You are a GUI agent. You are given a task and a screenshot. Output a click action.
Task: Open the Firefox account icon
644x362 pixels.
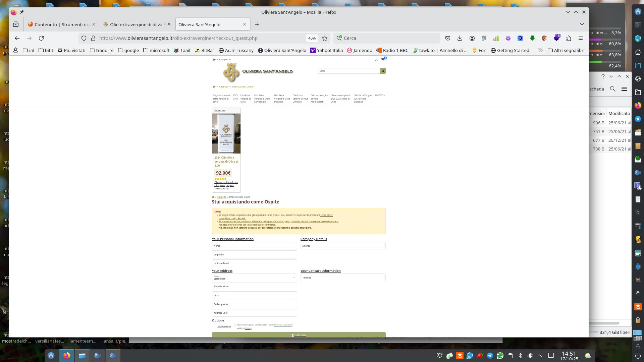pyautogui.click(x=472, y=38)
